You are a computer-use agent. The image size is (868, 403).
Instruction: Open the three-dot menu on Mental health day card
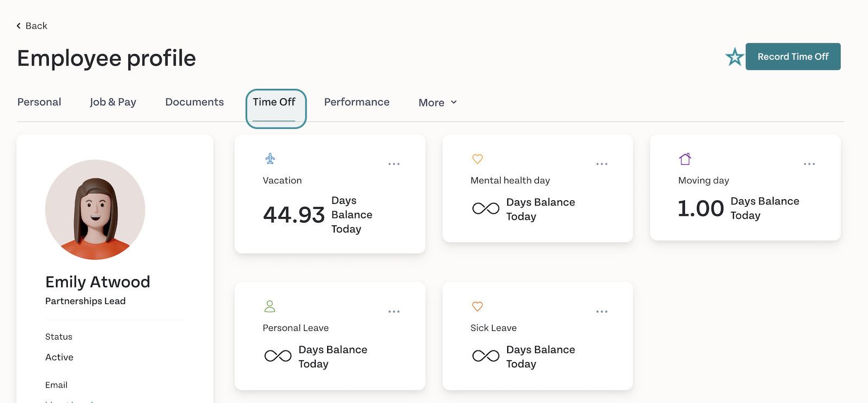(x=602, y=164)
